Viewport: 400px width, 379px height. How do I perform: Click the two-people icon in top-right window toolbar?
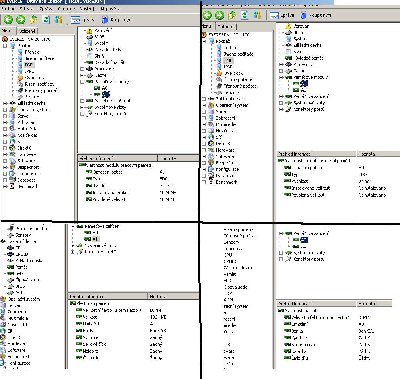[x=257, y=15]
